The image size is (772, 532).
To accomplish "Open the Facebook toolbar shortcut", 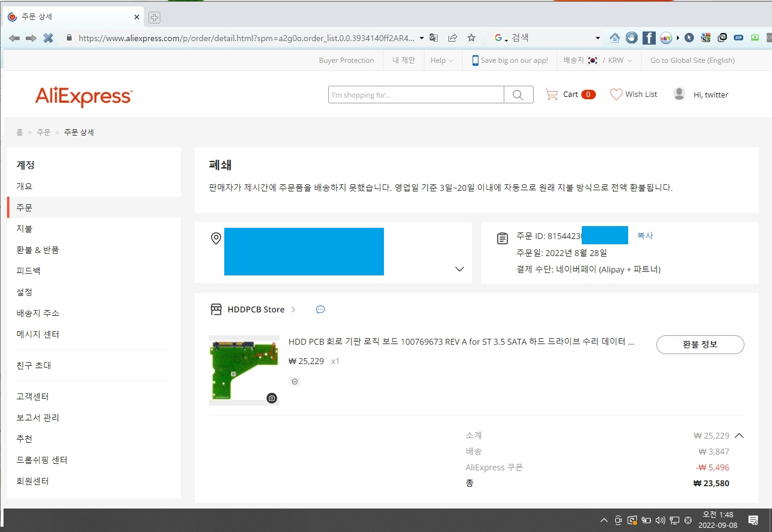I will (649, 38).
